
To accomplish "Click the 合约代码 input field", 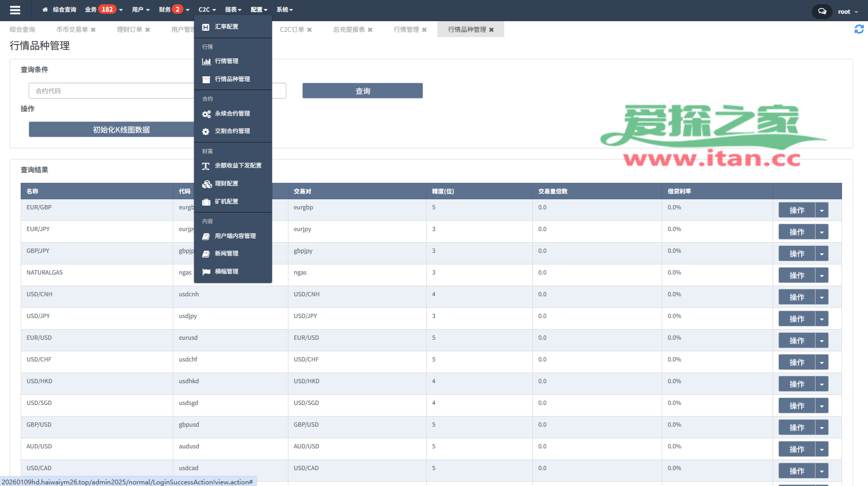I will [x=111, y=91].
